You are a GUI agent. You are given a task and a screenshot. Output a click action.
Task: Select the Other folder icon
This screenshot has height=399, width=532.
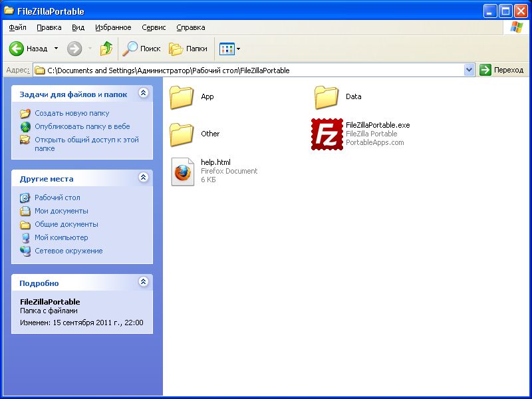point(182,134)
